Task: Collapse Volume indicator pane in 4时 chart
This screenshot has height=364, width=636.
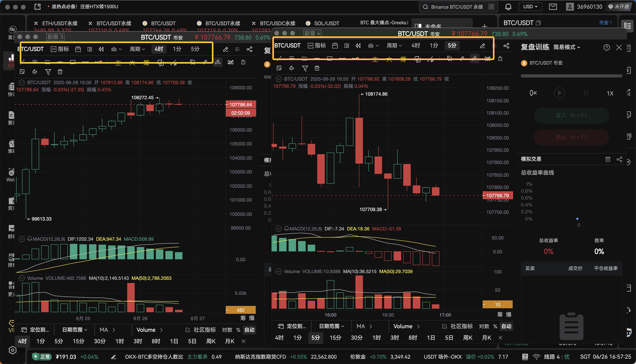Action: click(x=22, y=278)
